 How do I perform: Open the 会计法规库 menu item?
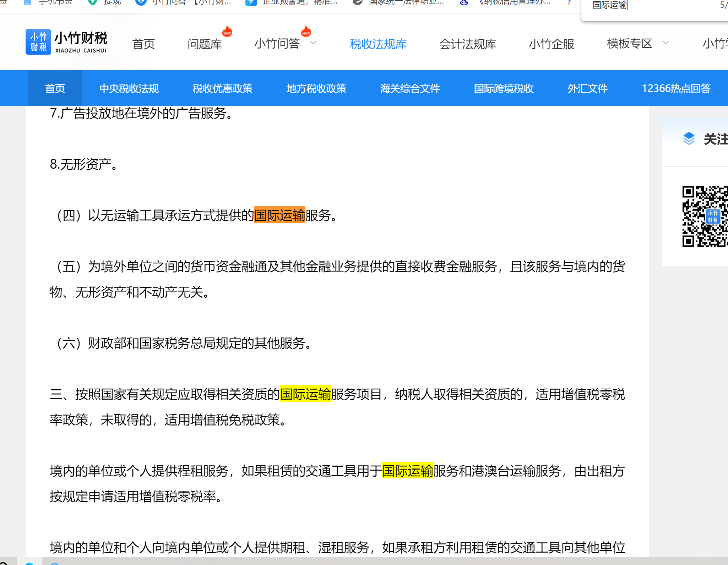coord(467,44)
